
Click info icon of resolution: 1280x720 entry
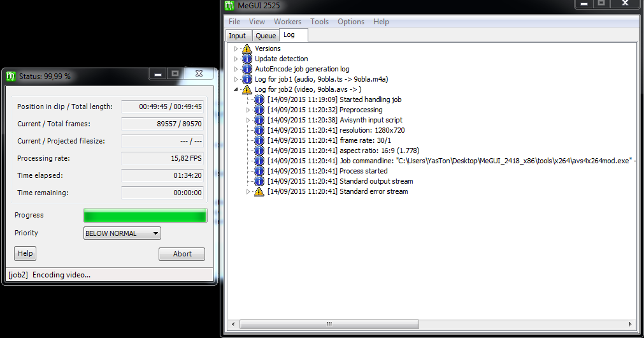(259, 130)
